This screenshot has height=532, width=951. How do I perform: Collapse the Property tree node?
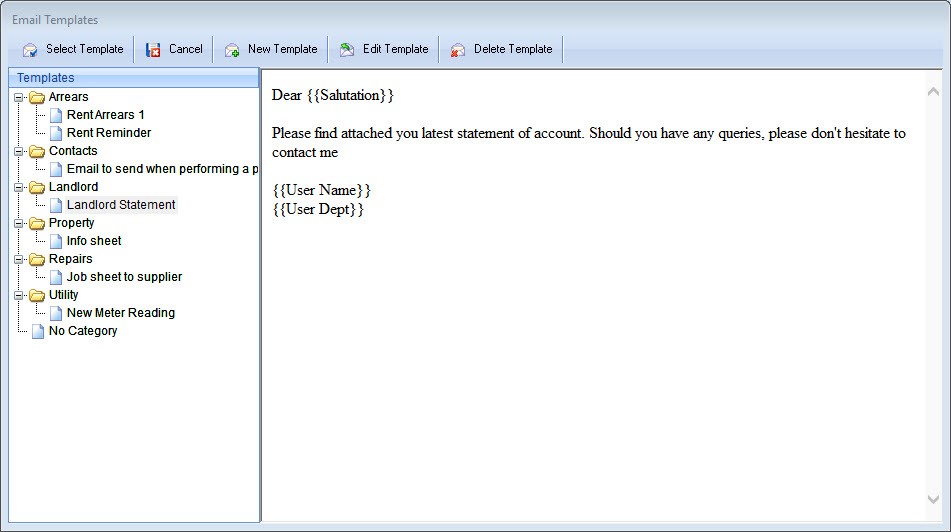pos(19,223)
